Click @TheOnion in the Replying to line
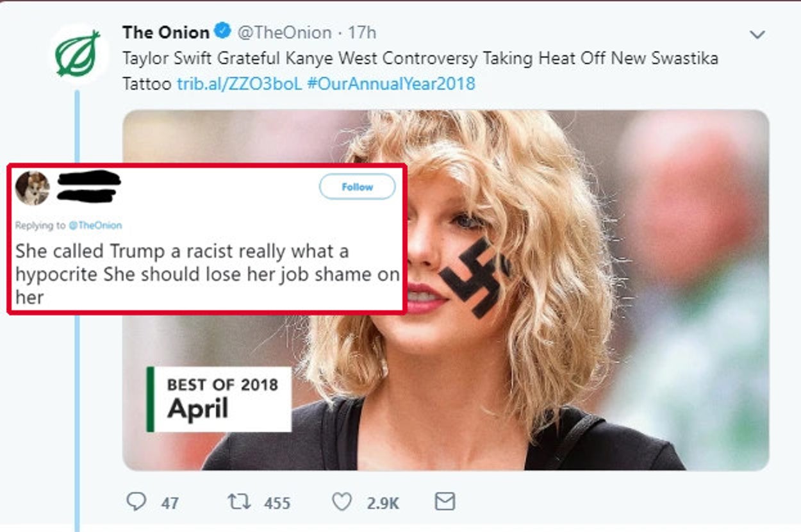801x532 pixels. point(95,225)
